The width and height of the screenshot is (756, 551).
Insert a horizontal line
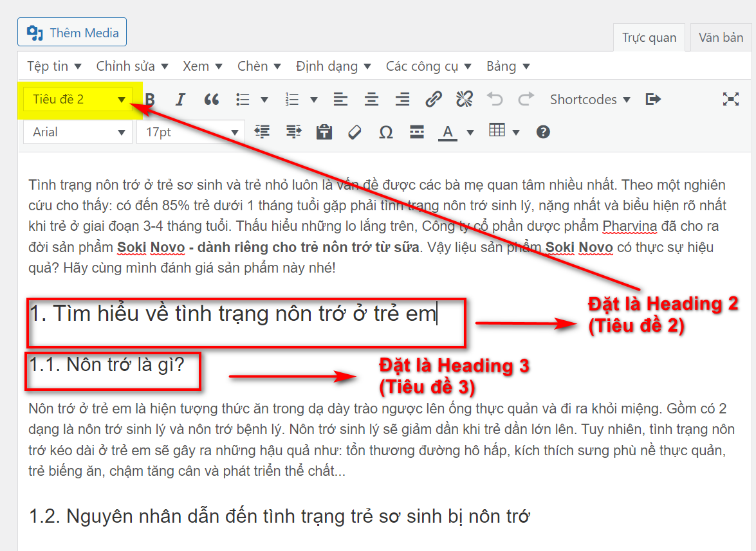pos(417,132)
